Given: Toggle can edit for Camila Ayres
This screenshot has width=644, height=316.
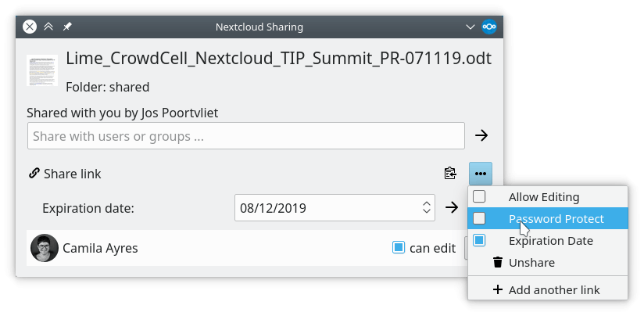Looking at the screenshot, I should pos(399,249).
